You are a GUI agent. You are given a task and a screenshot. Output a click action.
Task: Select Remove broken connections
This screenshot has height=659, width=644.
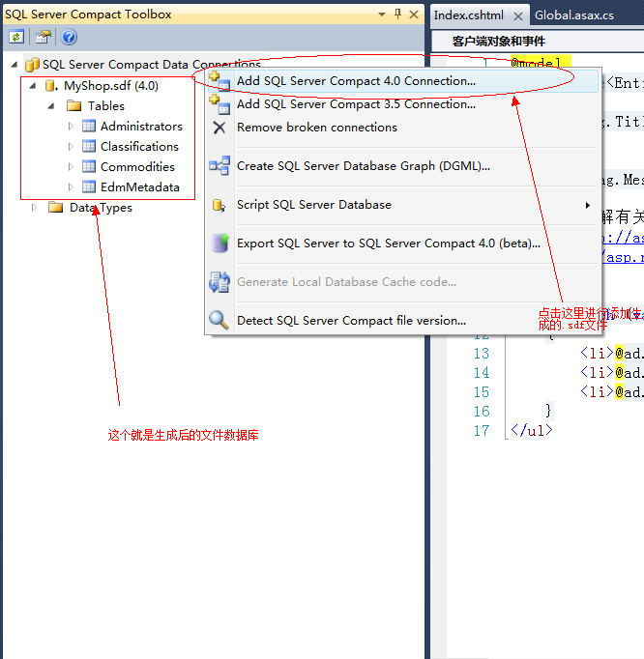pos(403,128)
